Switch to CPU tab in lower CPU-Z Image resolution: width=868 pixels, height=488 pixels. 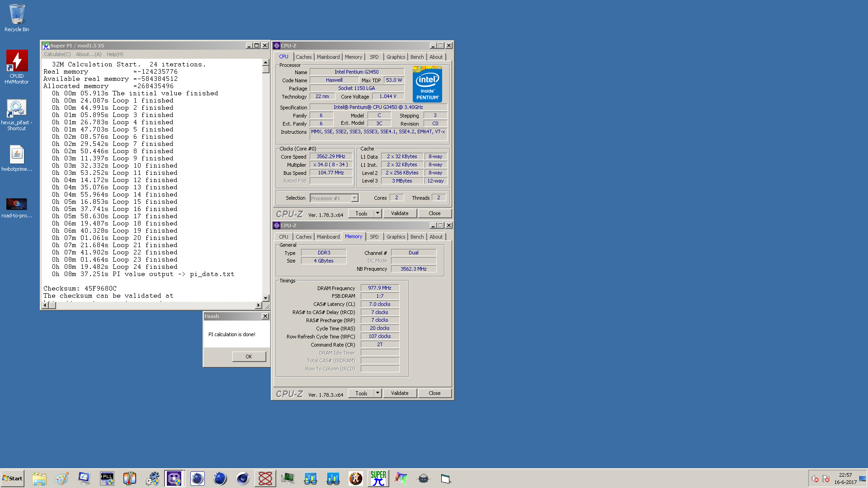(283, 237)
